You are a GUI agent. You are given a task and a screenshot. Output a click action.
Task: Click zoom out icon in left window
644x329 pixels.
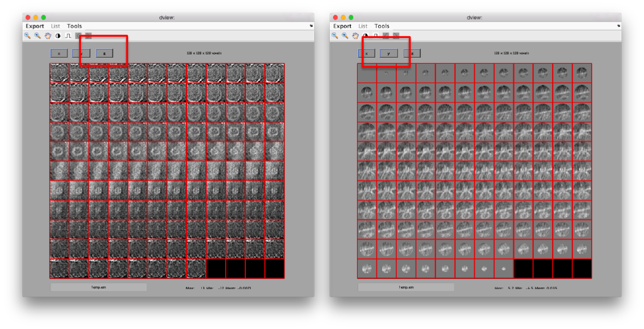point(27,36)
